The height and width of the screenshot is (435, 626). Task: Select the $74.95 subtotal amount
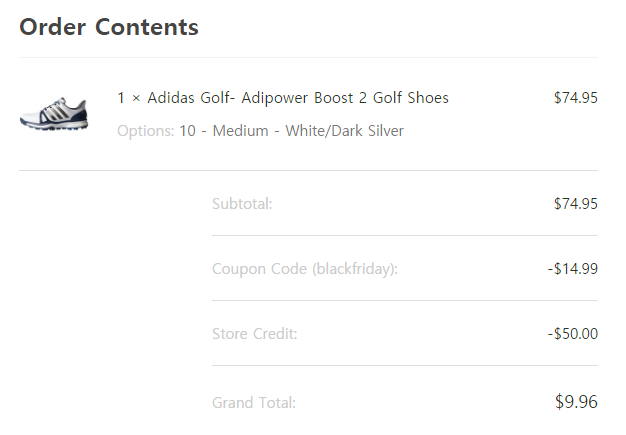[575, 204]
